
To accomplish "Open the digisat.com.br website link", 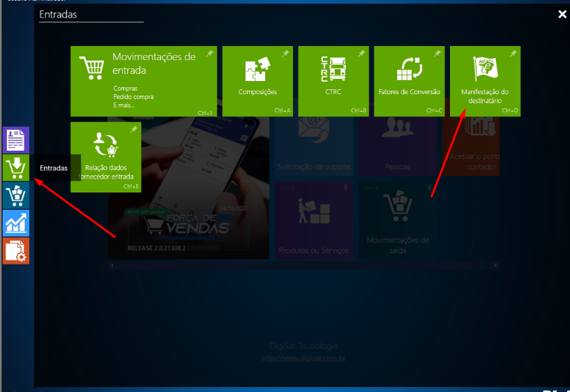I will click(x=303, y=359).
